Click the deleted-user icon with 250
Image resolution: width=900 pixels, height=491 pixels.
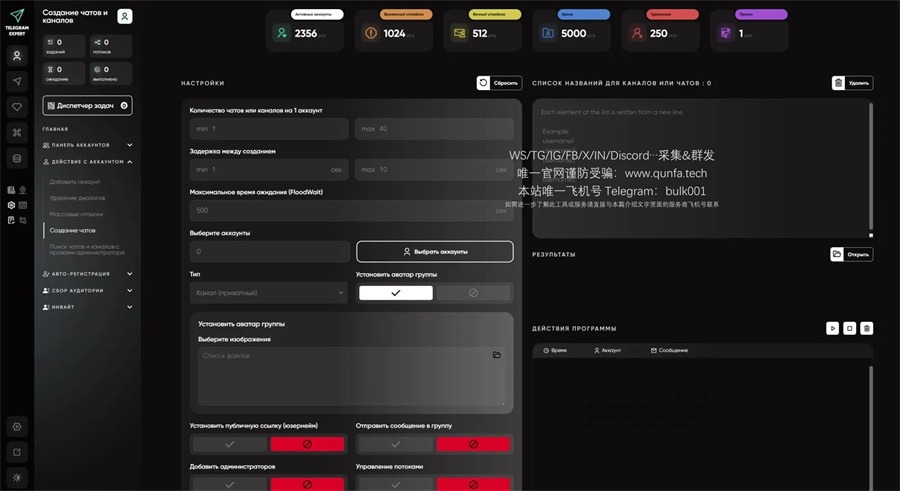[637, 33]
